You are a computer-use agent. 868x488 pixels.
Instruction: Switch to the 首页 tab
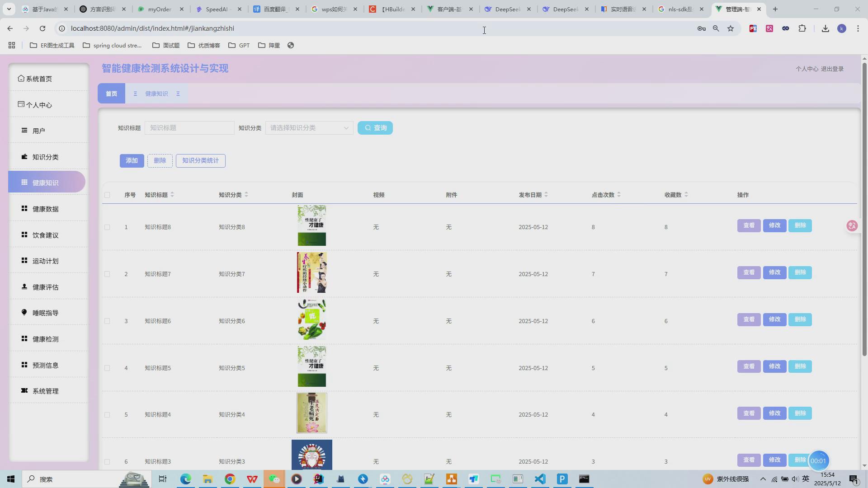point(111,94)
